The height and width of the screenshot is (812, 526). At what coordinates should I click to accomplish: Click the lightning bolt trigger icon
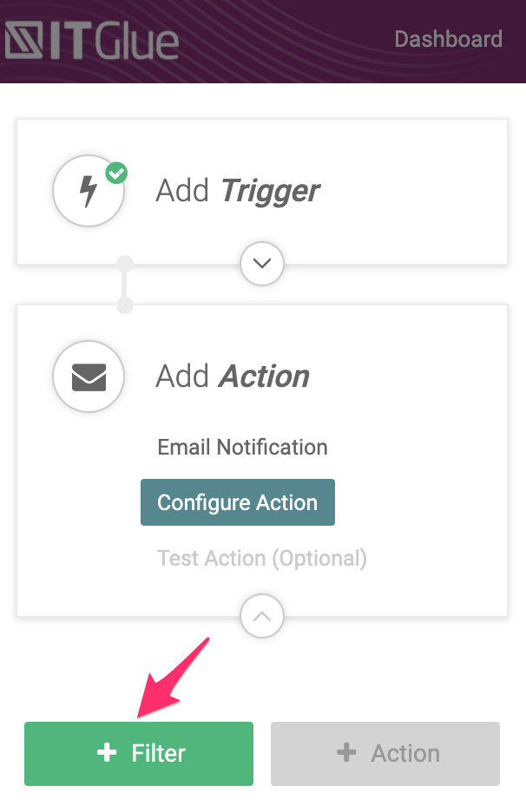[x=89, y=191]
